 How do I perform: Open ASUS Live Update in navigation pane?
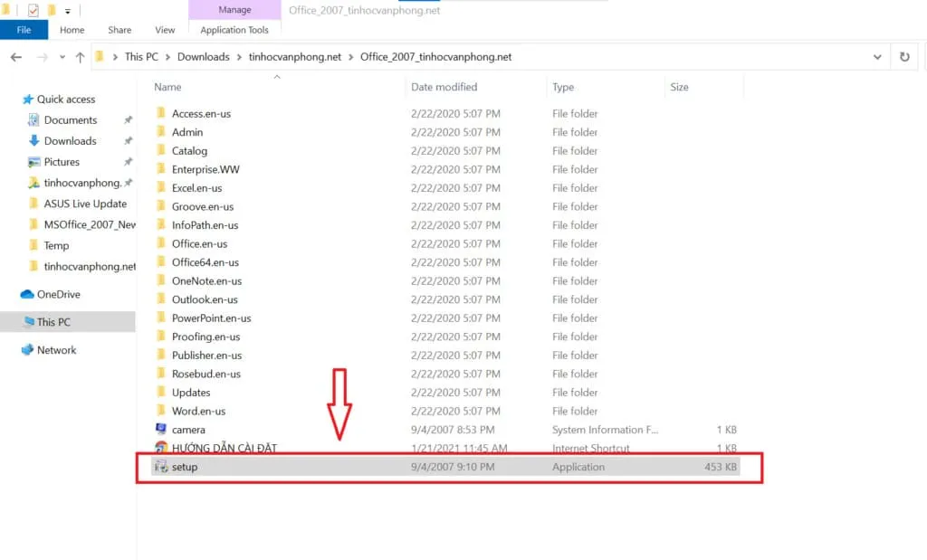(85, 204)
